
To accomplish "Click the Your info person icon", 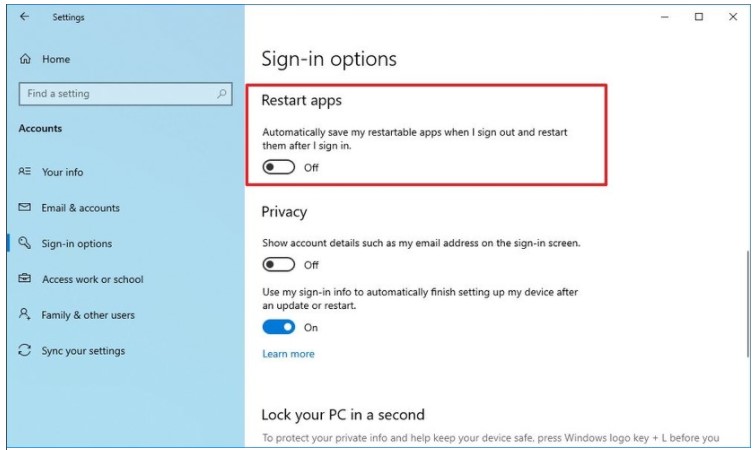I will [x=25, y=172].
